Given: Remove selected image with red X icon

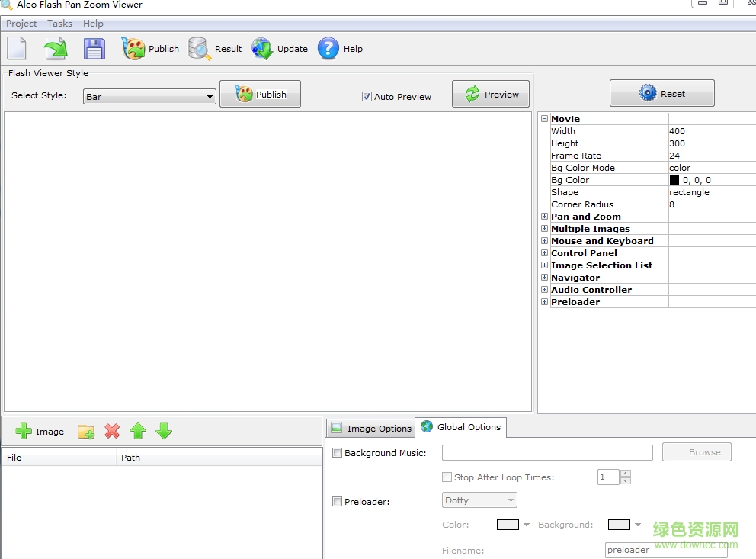Looking at the screenshot, I should (x=112, y=431).
